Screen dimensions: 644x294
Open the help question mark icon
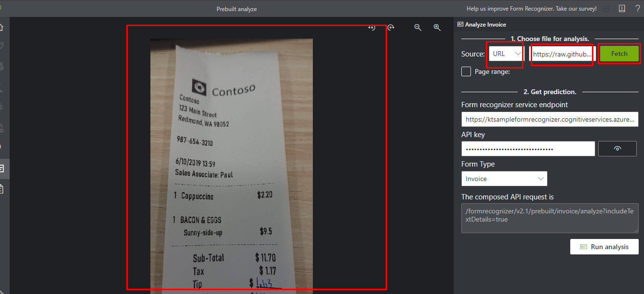point(637,9)
